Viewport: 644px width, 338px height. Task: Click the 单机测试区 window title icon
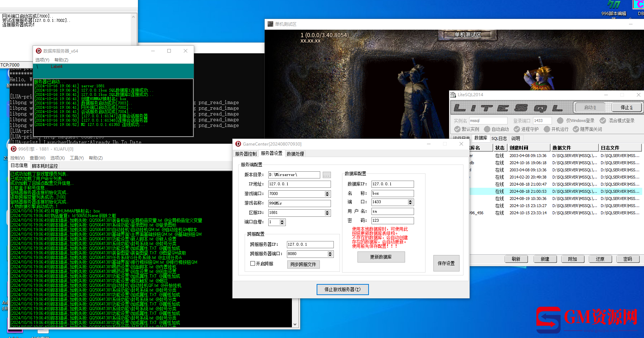270,24
